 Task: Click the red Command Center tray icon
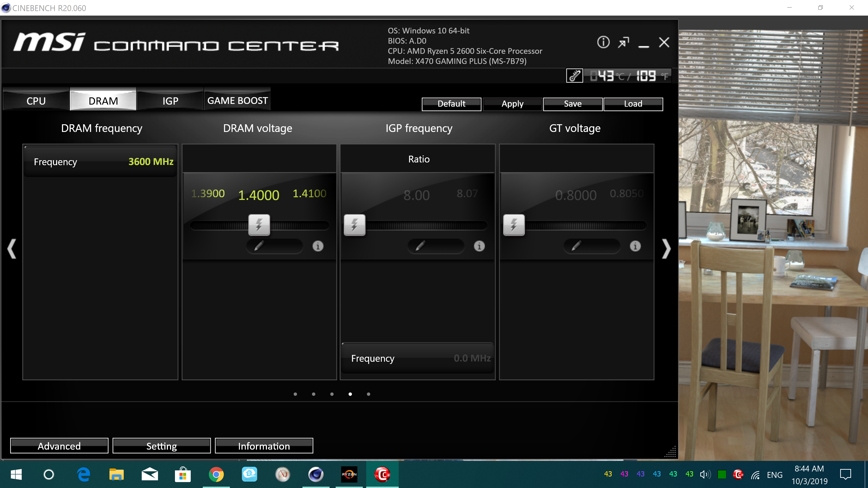(738, 474)
